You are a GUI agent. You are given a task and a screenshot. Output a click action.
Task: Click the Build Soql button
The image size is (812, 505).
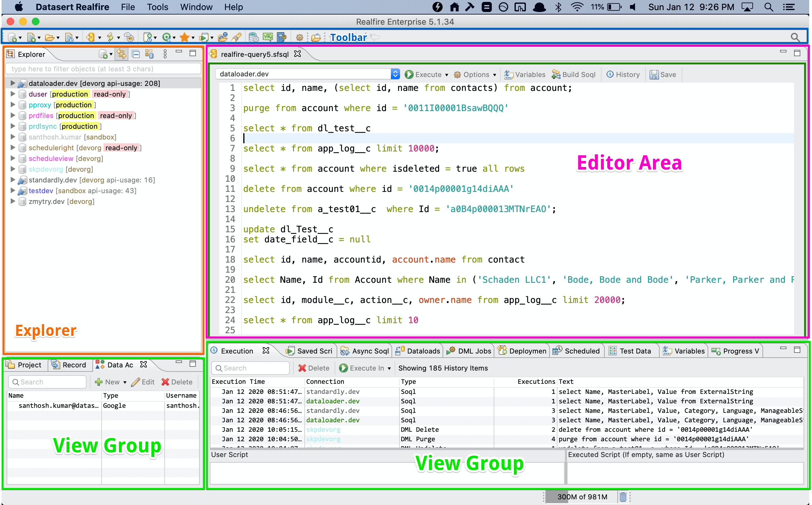click(574, 74)
